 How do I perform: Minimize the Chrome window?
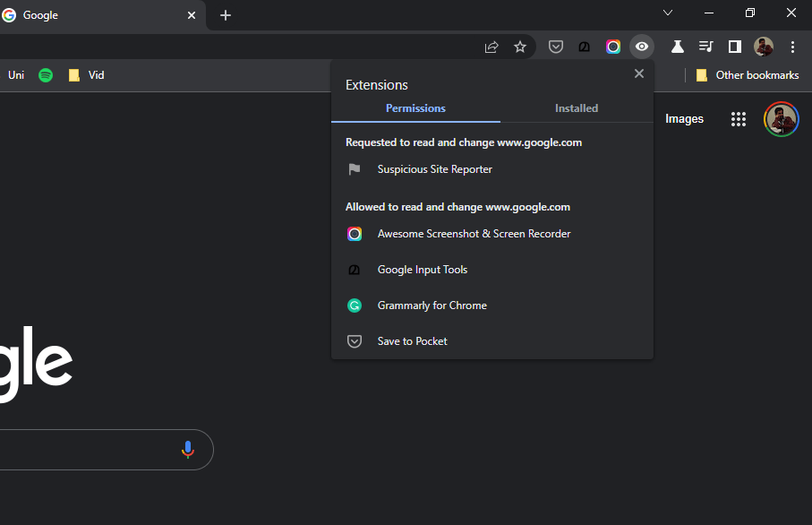(x=709, y=13)
